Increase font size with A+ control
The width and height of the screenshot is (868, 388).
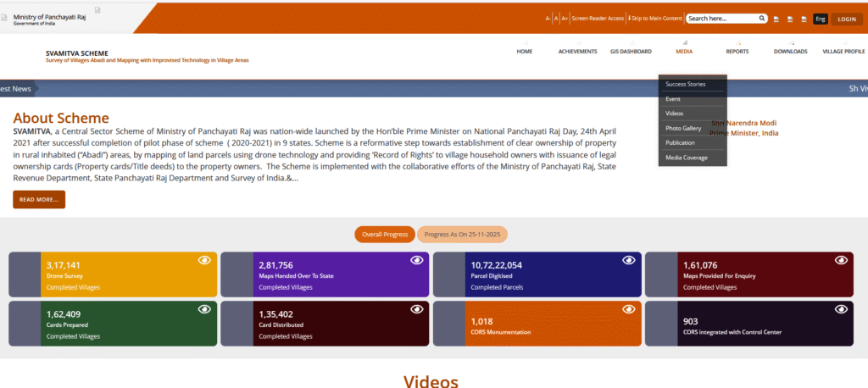pos(565,19)
